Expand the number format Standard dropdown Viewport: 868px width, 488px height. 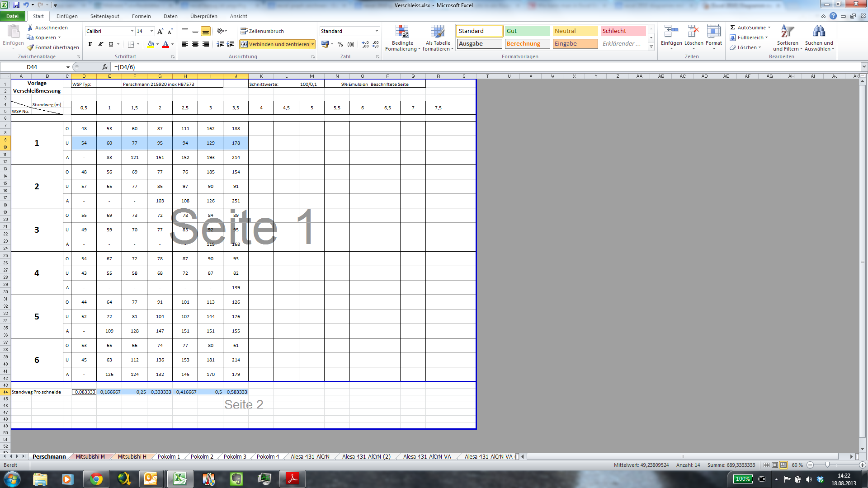click(377, 31)
